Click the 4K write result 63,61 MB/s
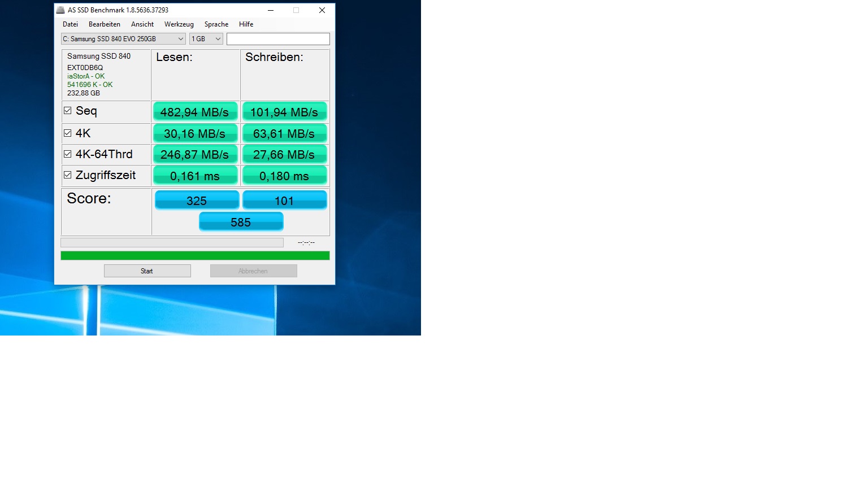This screenshot has height=488, width=868. click(x=284, y=134)
